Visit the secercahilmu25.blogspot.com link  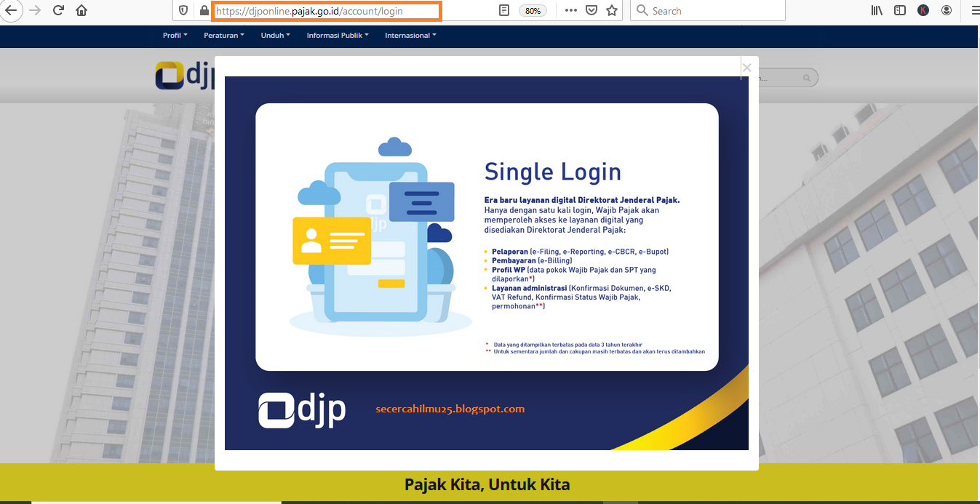click(450, 409)
